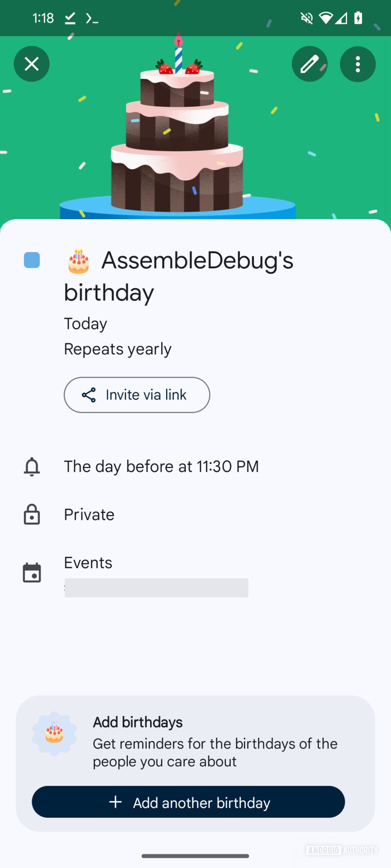Tap the blue calendar color square
Screen dimensions: 391x868
click(x=32, y=260)
